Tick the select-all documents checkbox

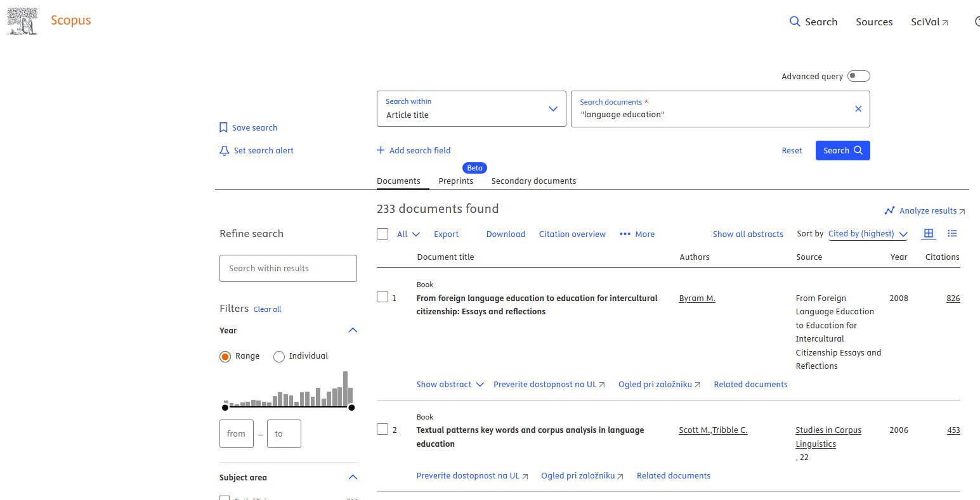[382, 234]
